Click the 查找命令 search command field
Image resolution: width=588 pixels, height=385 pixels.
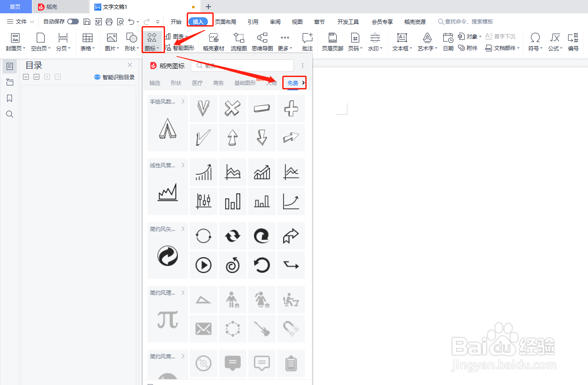pyautogui.click(x=465, y=22)
